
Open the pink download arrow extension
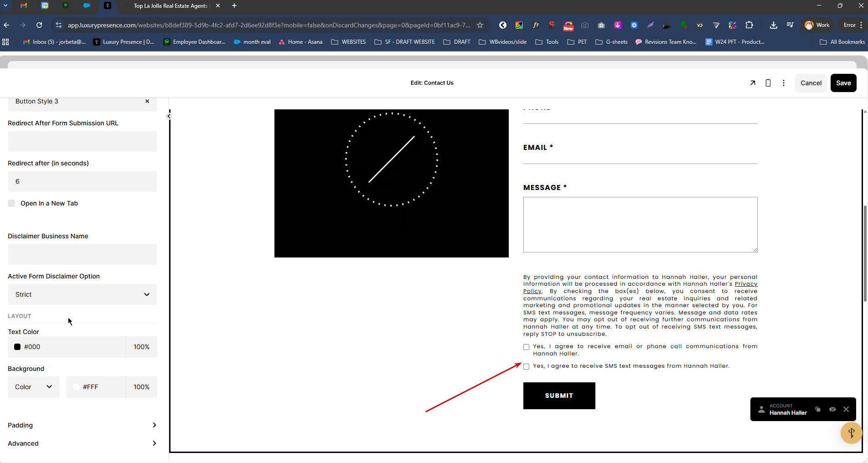[618, 25]
